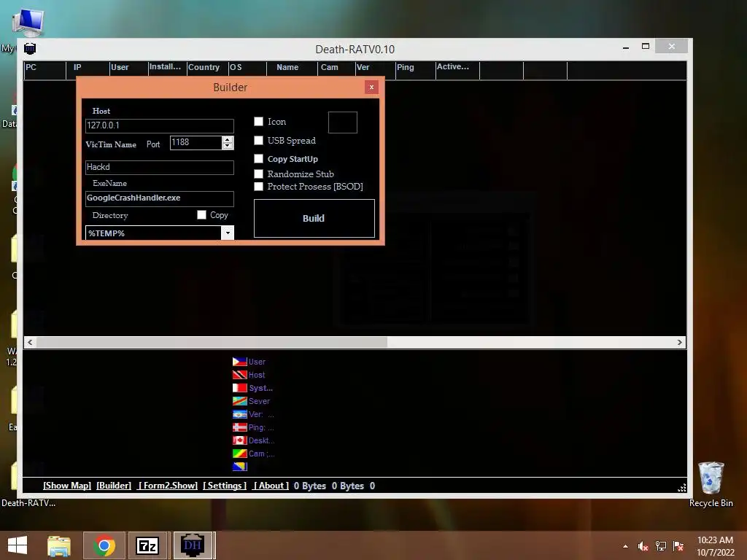Tick the Copy checkbox beside Directory

201,215
